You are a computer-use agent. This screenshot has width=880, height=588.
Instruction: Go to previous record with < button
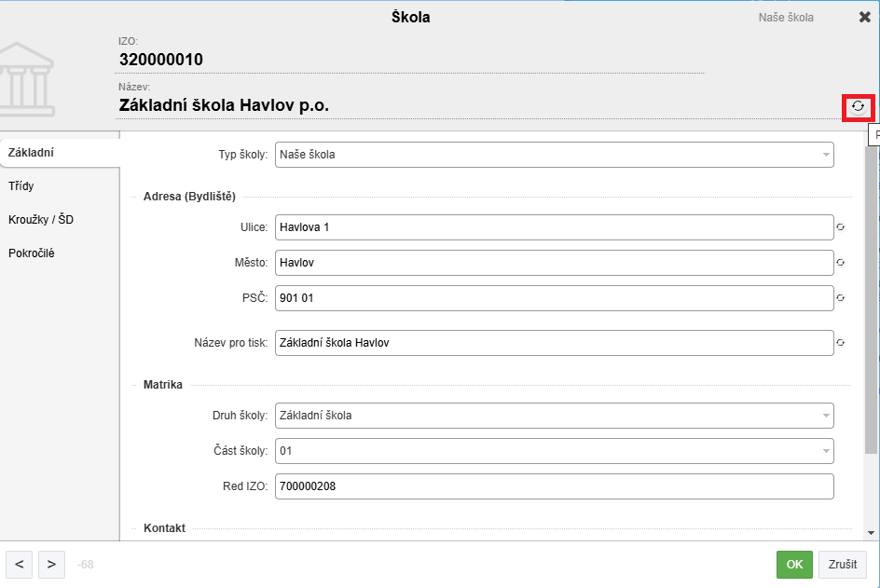coord(19,565)
